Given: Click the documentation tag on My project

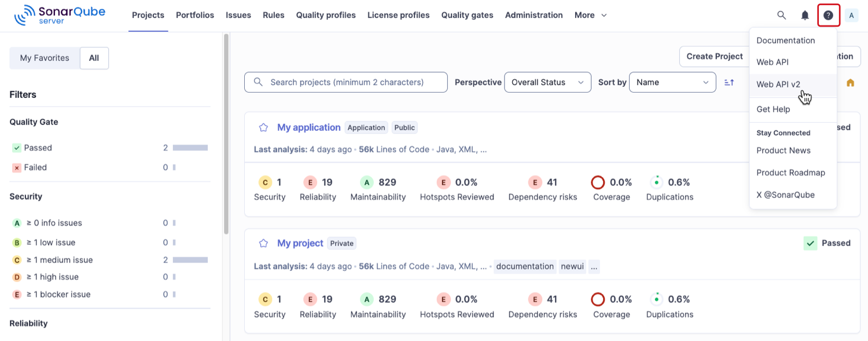Looking at the screenshot, I should click(525, 266).
